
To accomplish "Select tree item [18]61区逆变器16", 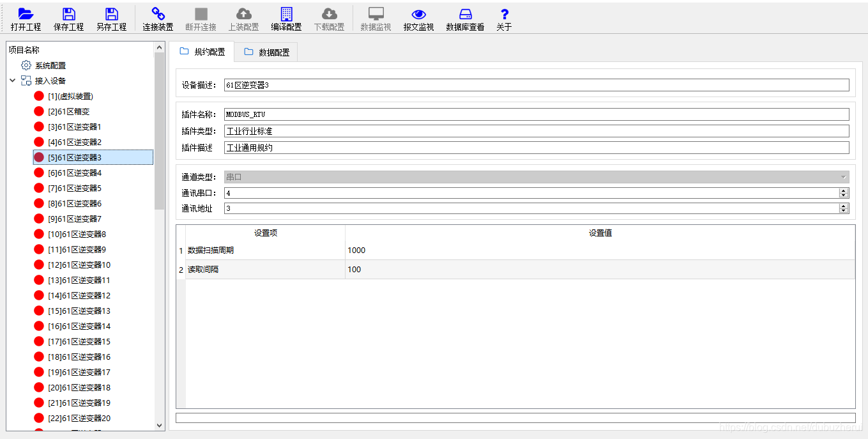I will tap(79, 357).
